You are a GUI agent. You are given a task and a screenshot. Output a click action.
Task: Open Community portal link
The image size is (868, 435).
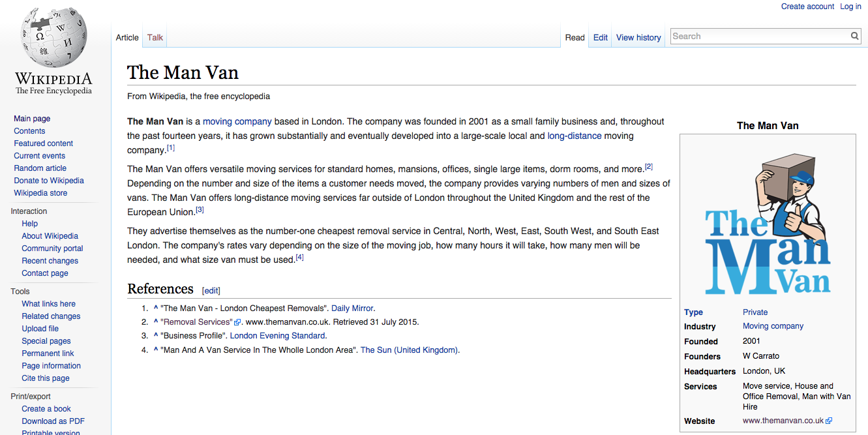pyautogui.click(x=53, y=248)
